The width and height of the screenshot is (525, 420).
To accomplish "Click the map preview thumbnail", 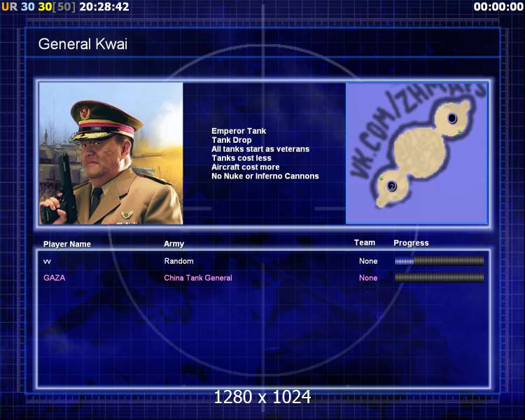I will 416,153.
